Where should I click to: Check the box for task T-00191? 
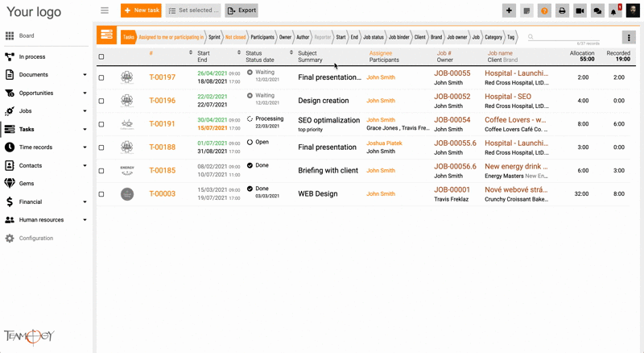pos(101,124)
